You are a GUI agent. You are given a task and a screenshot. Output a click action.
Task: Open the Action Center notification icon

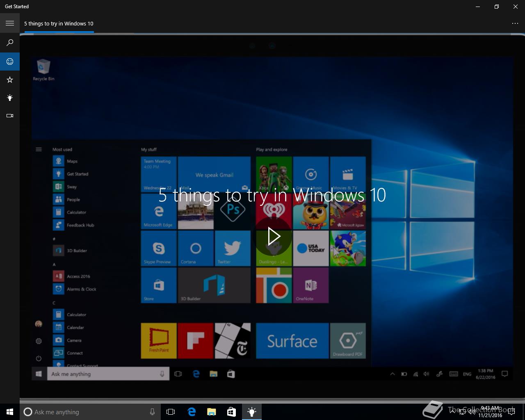point(511,412)
